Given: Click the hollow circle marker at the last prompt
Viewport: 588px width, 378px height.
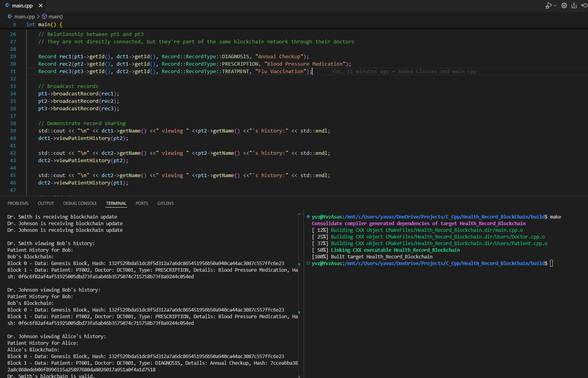Looking at the screenshot, I should 308,263.
